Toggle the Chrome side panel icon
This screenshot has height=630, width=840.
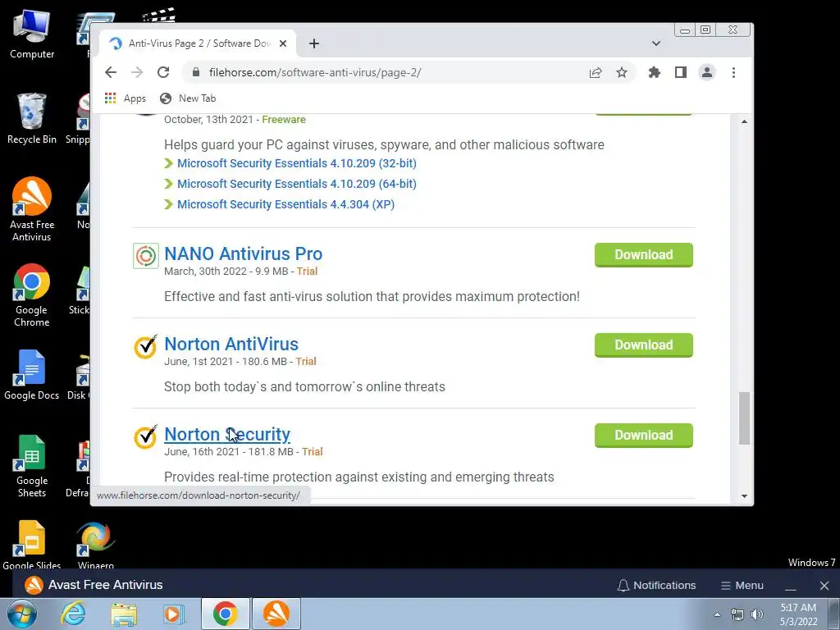[x=680, y=72]
